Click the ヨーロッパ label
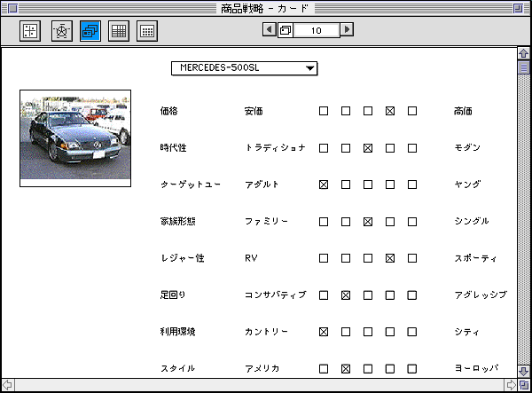Screen dimensions: 532x393 pyautogui.click(x=476, y=368)
